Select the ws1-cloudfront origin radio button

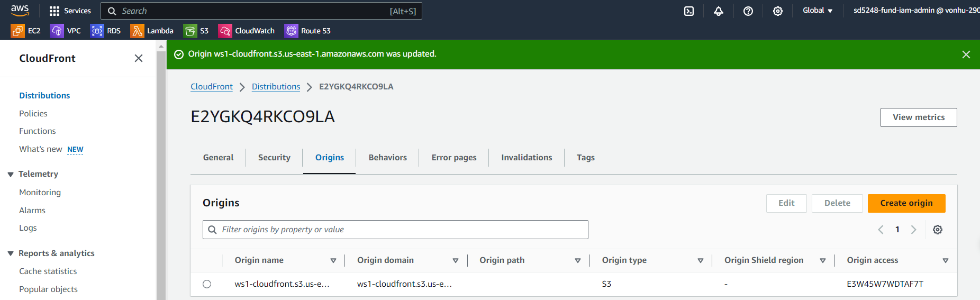[207, 284]
